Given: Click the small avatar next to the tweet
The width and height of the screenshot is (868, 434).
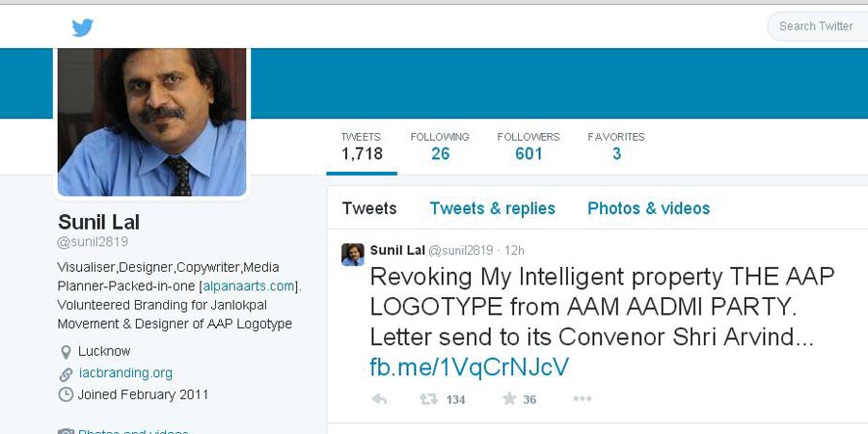Looking at the screenshot, I should (353, 255).
